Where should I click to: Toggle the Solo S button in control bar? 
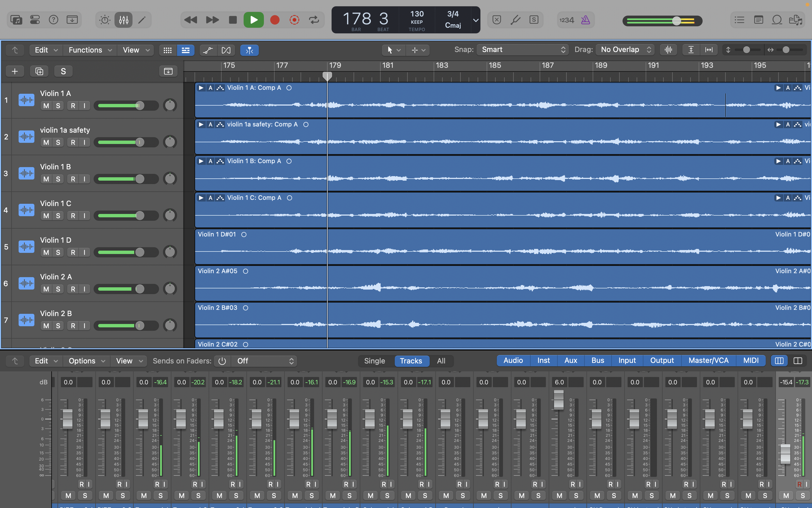(x=534, y=20)
